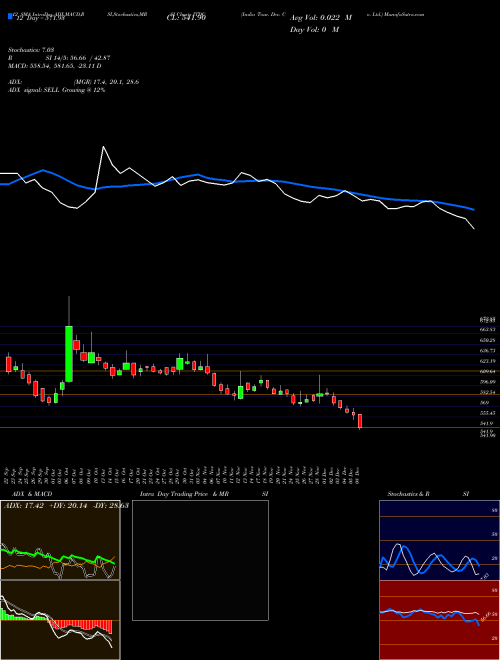Click the ADX signal: SELL message
The height and width of the screenshot is (660, 500).
pyautogui.click(x=56, y=90)
